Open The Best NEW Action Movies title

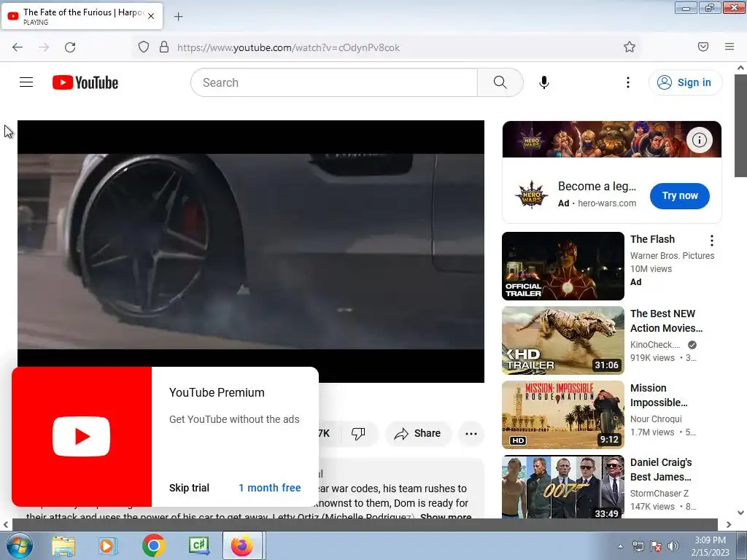(667, 321)
